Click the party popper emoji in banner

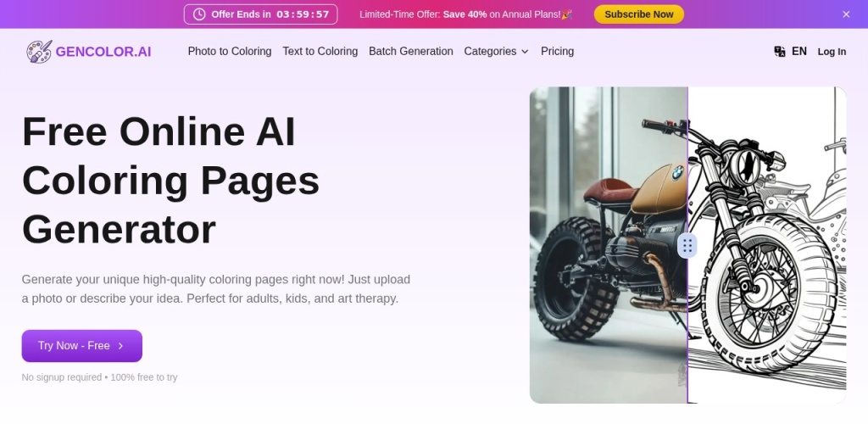tap(566, 14)
